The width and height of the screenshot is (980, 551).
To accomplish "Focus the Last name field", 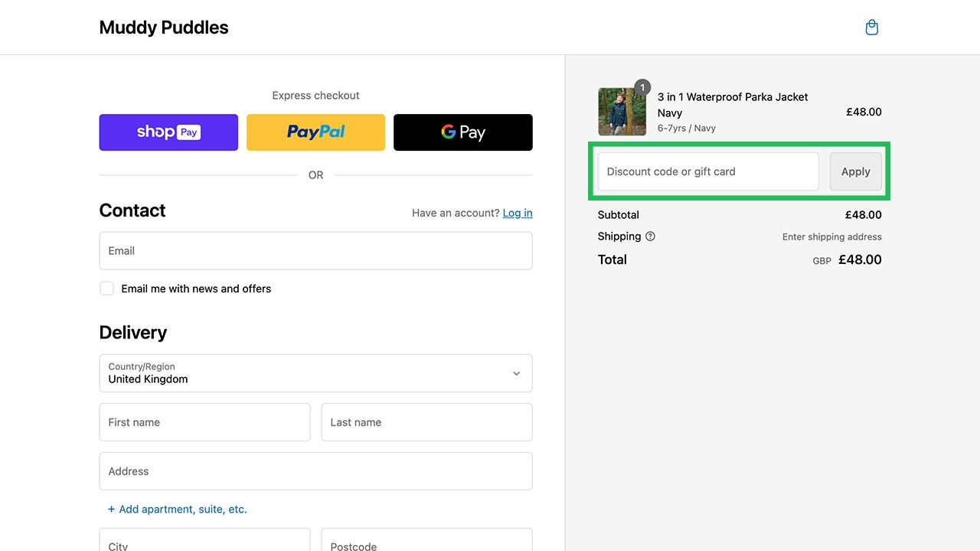I will (427, 422).
